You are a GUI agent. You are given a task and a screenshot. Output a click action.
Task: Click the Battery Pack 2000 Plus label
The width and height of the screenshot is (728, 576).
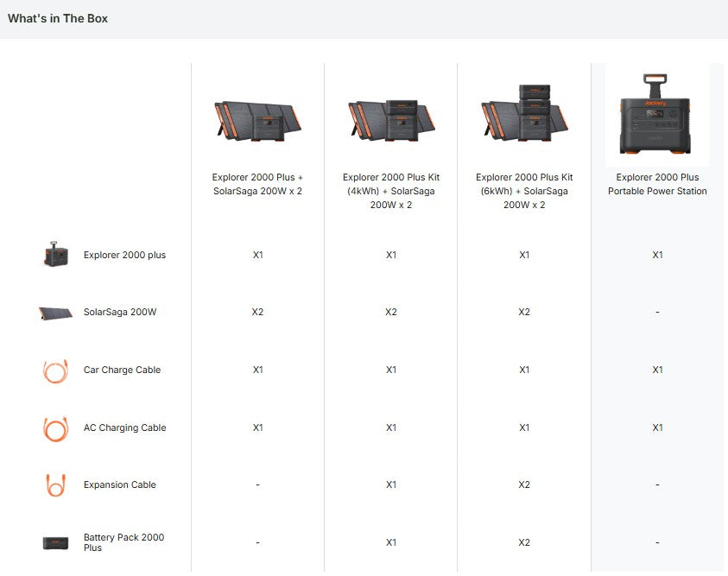point(123,542)
